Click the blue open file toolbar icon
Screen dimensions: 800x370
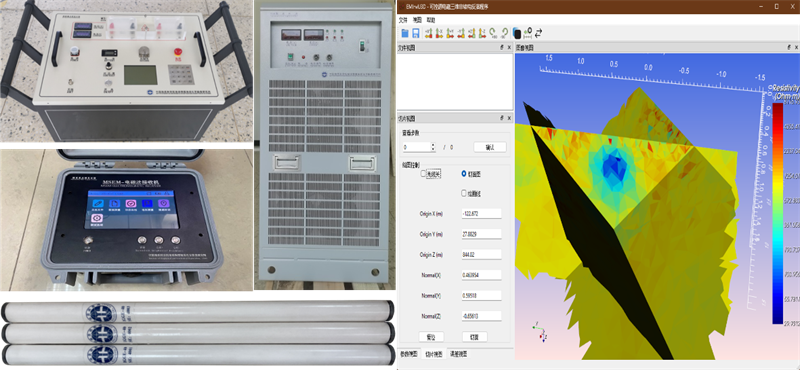(x=405, y=33)
